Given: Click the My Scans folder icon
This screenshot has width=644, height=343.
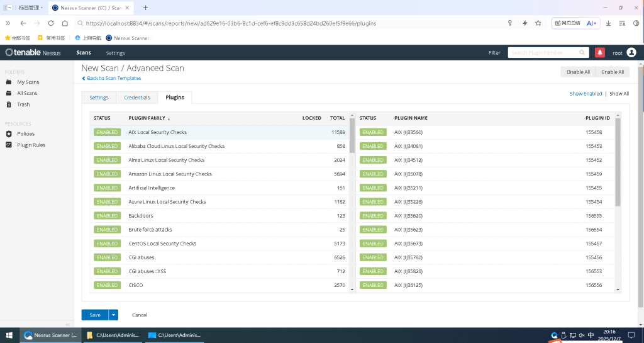Looking at the screenshot, I should [9, 82].
